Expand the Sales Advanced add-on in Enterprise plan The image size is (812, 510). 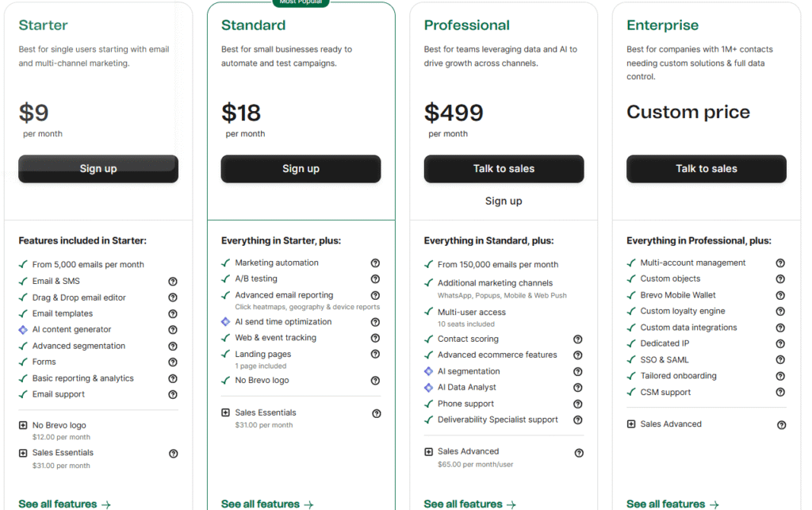coord(630,424)
